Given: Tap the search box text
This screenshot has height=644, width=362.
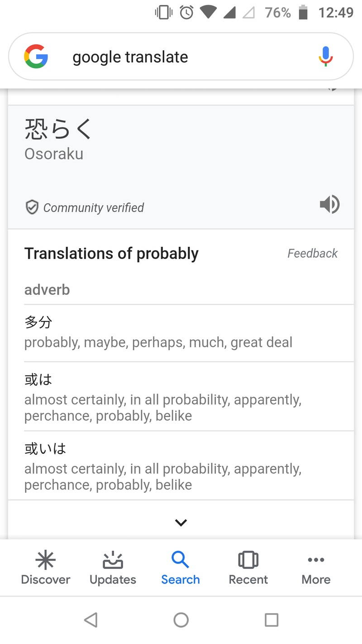Looking at the screenshot, I should 130,57.
